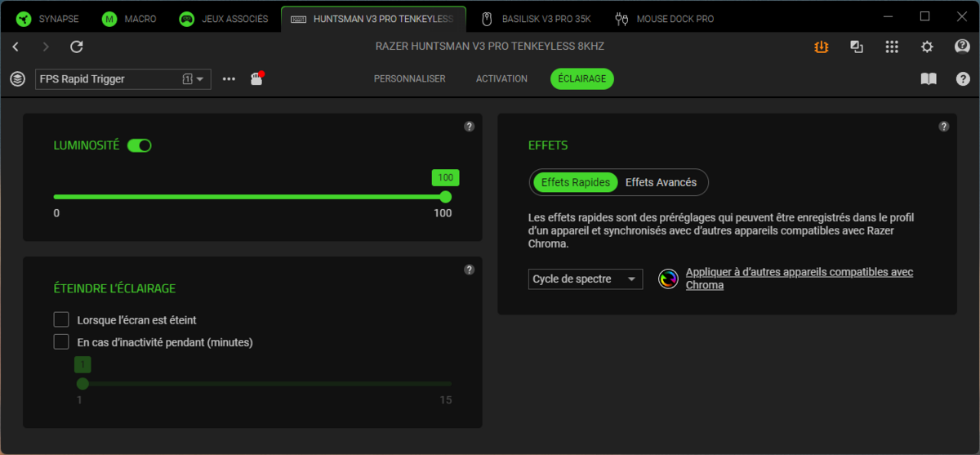Screen dimensions: 980x455
Task: Click the M icon on the Macro tab
Action: pyautogui.click(x=109, y=18)
